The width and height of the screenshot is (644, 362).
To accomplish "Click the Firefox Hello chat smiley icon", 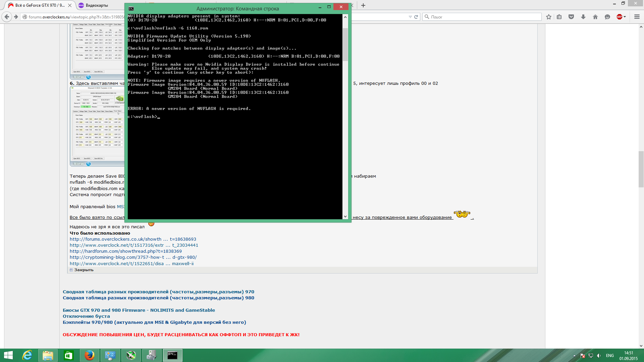I will point(607,17).
